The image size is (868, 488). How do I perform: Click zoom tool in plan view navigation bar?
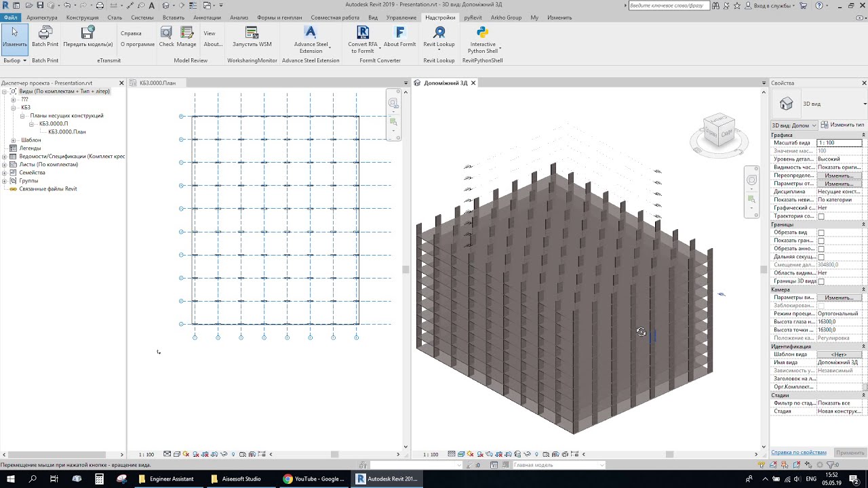(393, 122)
